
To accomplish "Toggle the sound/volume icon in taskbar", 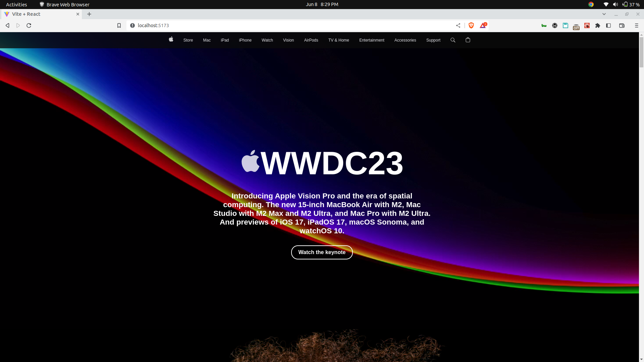I will [x=615, y=4].
